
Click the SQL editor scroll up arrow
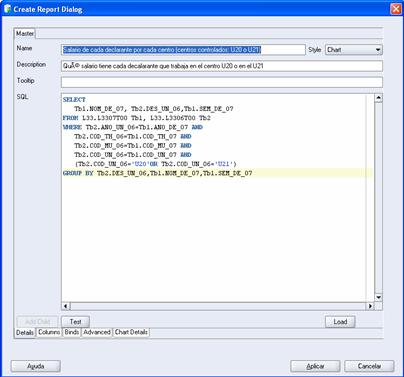click(378, 98)
